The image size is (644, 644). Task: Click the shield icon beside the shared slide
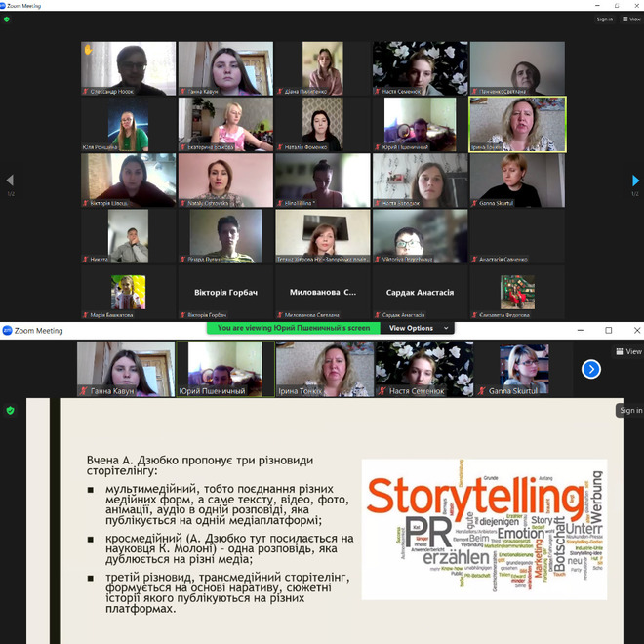[11, 411]
